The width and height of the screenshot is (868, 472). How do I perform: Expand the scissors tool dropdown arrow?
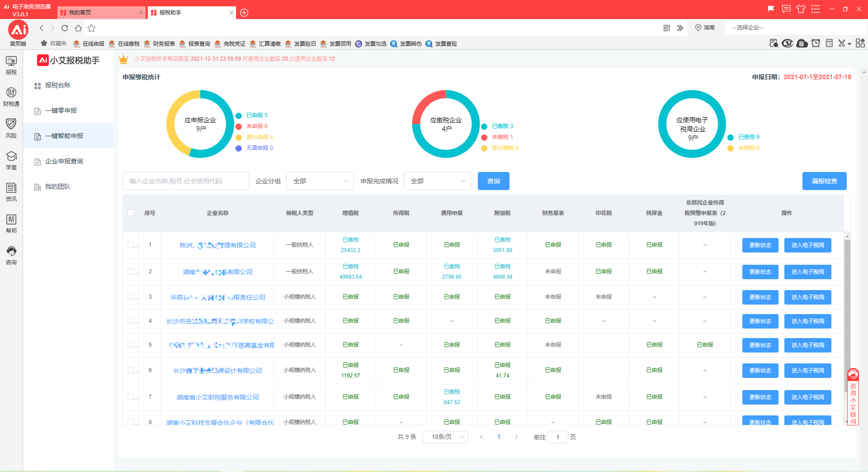[x=849, y=44]
